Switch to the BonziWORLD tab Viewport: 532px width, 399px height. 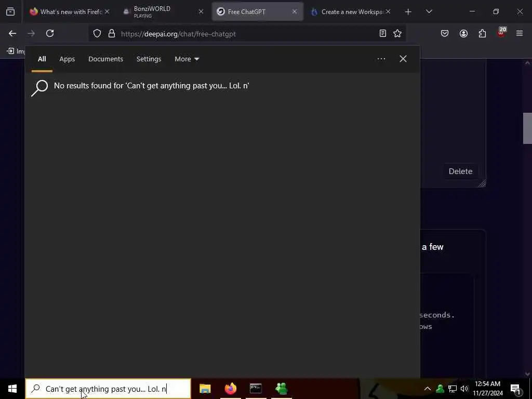[164, 12]
